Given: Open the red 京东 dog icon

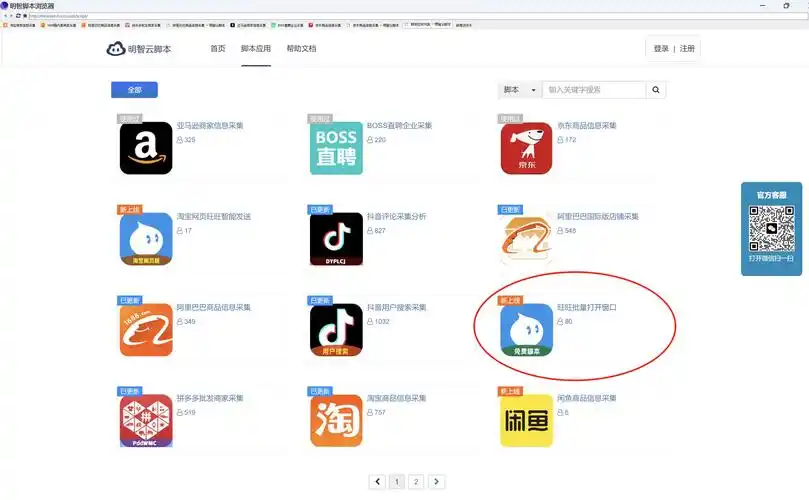Looking at the screenshot, I should click(x=526, y=148).
